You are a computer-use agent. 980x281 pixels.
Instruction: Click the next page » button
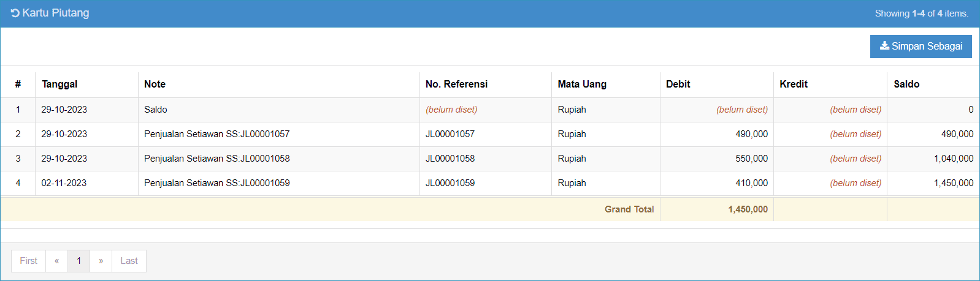tap(101, 261)
